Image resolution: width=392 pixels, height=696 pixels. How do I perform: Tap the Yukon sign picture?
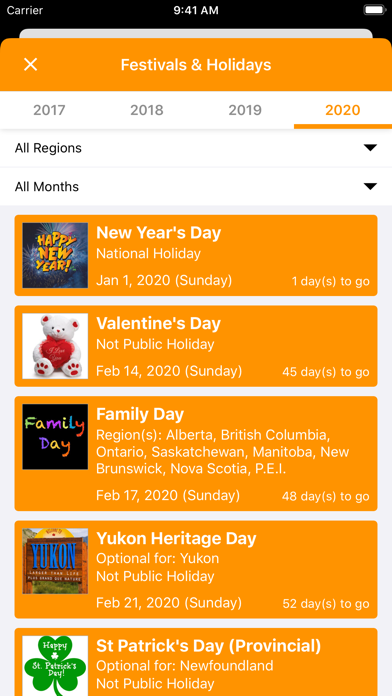[x=55, y=561]
